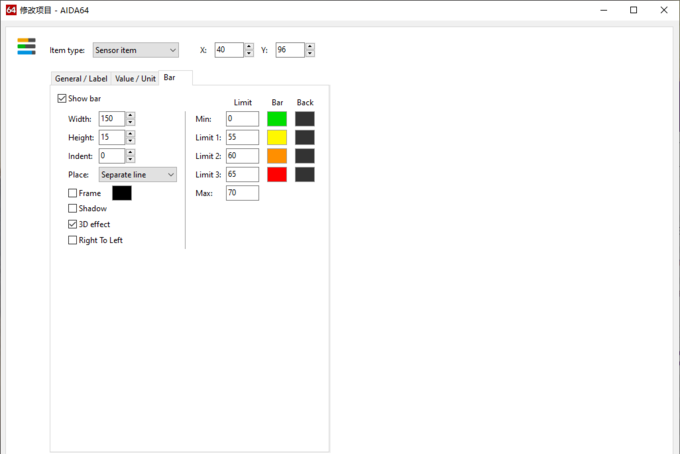Image resolution: width=680 pixels, height=454 pixels.
Task: Open the Value / Unit tab
Action: pos(135,79)
